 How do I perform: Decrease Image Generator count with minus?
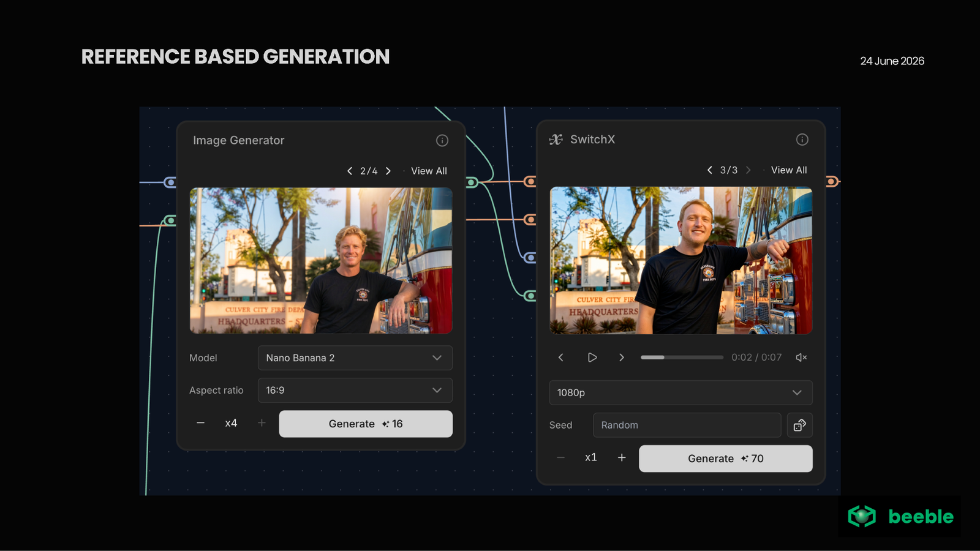[x=200, y=423]
